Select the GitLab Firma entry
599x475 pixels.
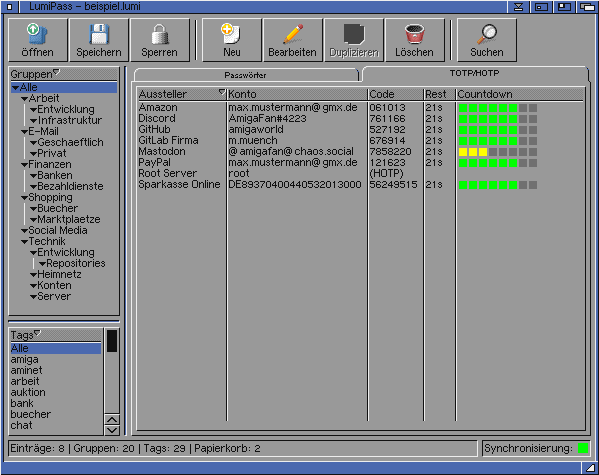coord(361,141)
